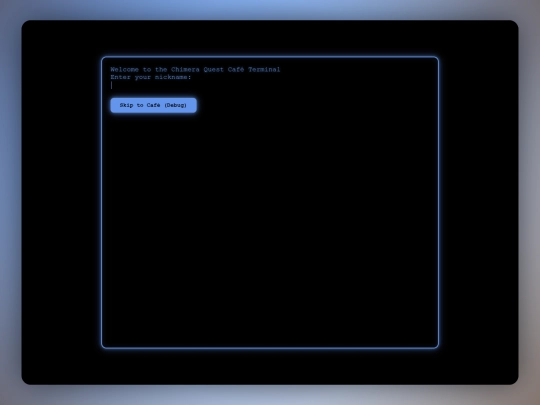Viewport: 540px width, 405px height.
Task: Click the Skip to Café (Debug) button
Action: click(x=153, y=105)
